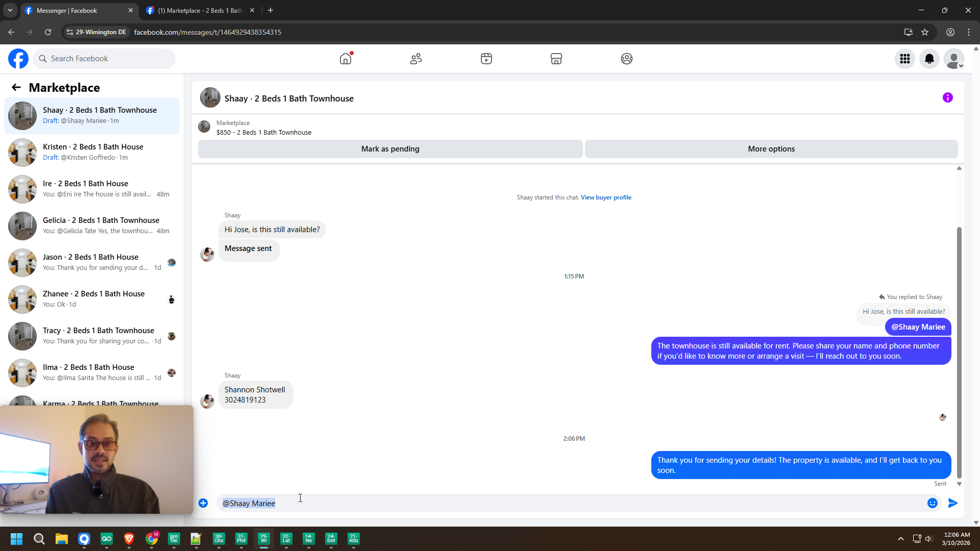The image size is (980, 551).
Task: Click the plus icon beside message box
Action: (203, 503)
